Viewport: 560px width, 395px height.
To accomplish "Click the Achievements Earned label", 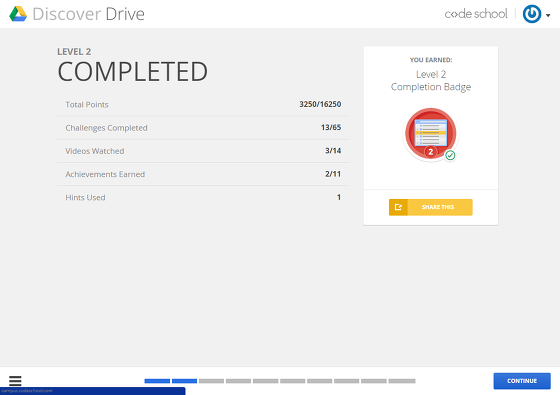I will point(105,174).
